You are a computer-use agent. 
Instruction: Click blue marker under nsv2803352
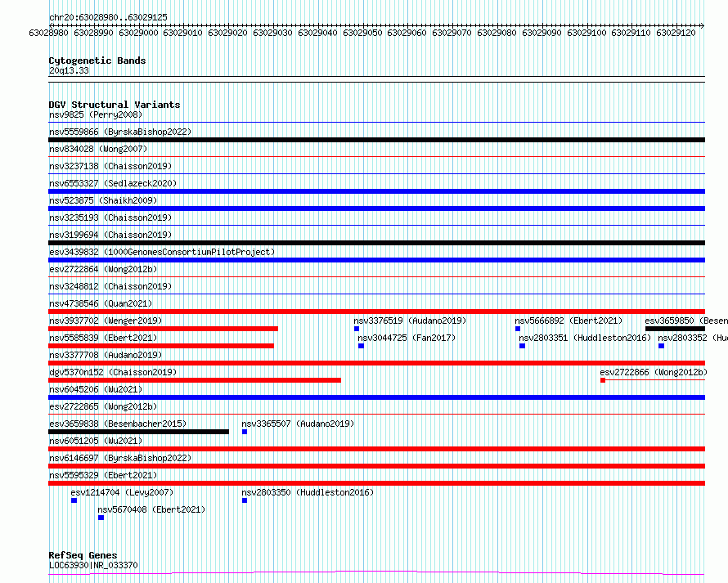point(661,346)
